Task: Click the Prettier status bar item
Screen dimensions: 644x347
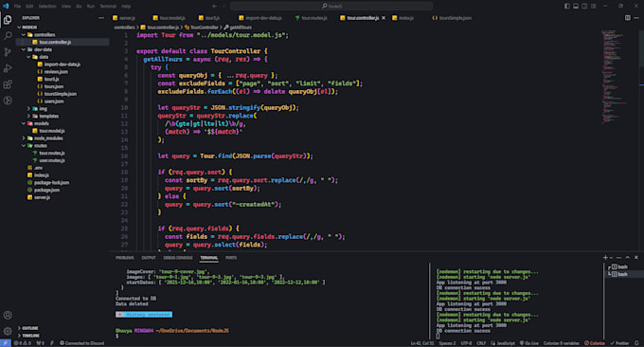Action: pyautogui.click(x=619, y=343)
